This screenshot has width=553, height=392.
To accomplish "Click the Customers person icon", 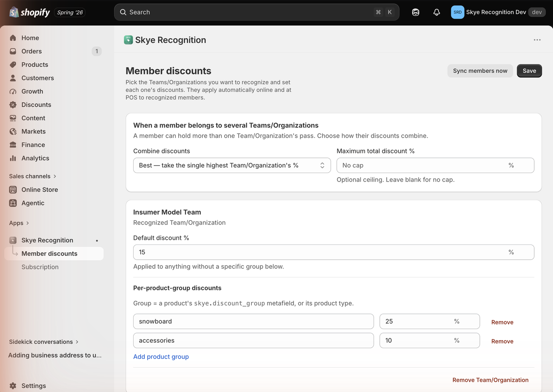I will click(x=13, y=78).
